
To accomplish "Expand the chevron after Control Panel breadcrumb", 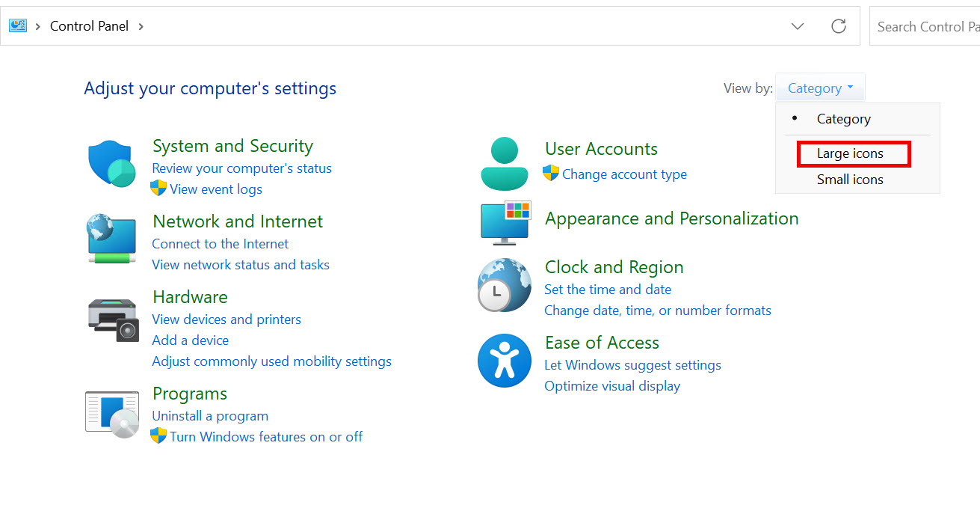I will point(141,26).
